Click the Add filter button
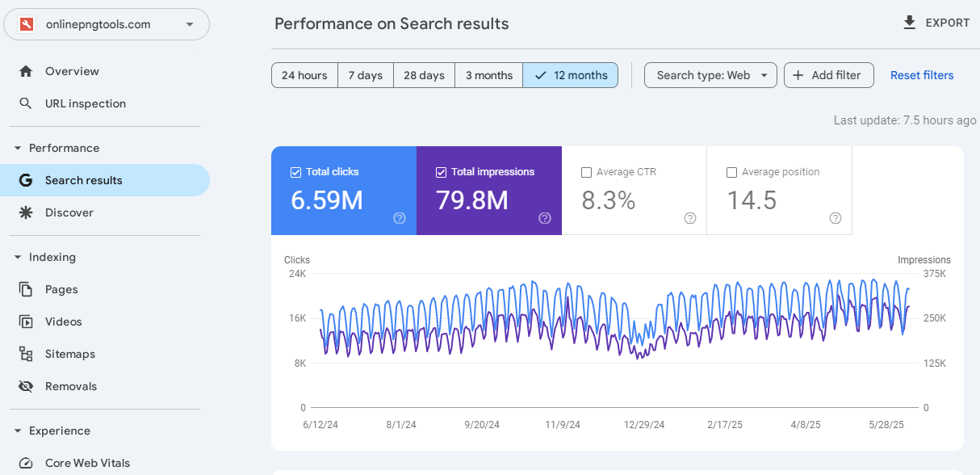The width and height of the screenshot is (980, 475). (828, 75)
